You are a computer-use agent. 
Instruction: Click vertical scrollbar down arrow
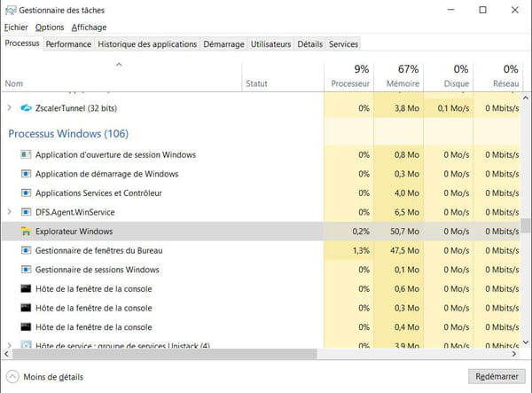(x=526, y=342)
